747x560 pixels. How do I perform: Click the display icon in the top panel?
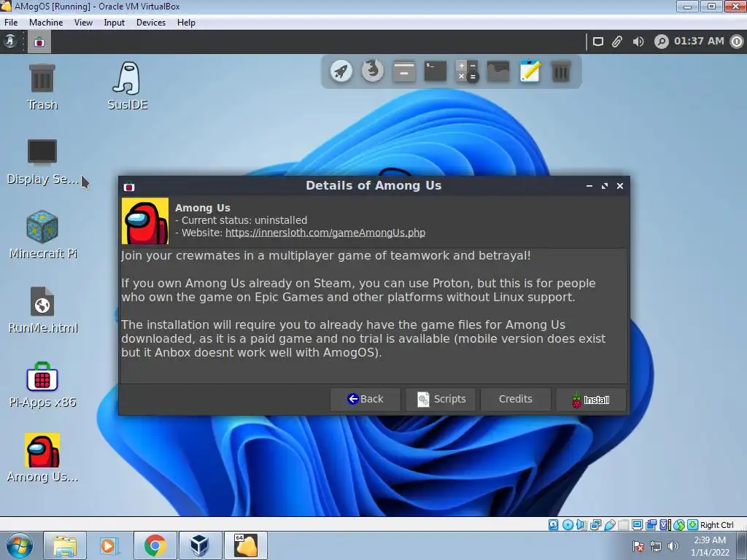coord(598,42)
